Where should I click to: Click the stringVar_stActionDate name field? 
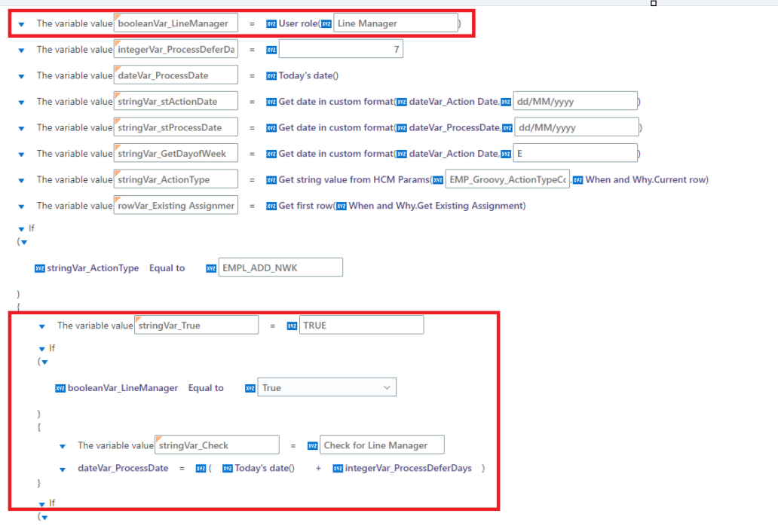176,101
